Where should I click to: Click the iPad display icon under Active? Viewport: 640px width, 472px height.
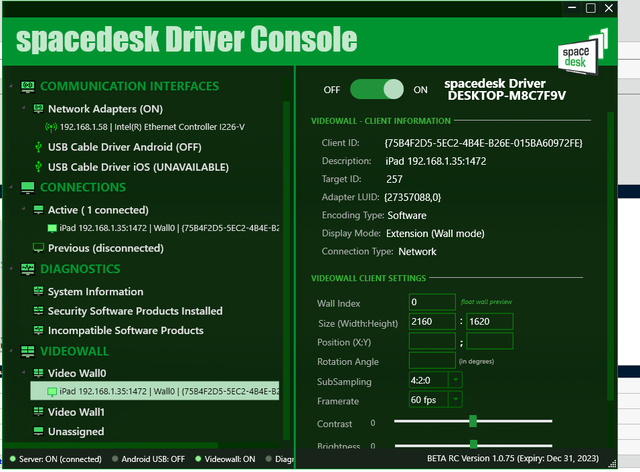[x=52, y=228]
